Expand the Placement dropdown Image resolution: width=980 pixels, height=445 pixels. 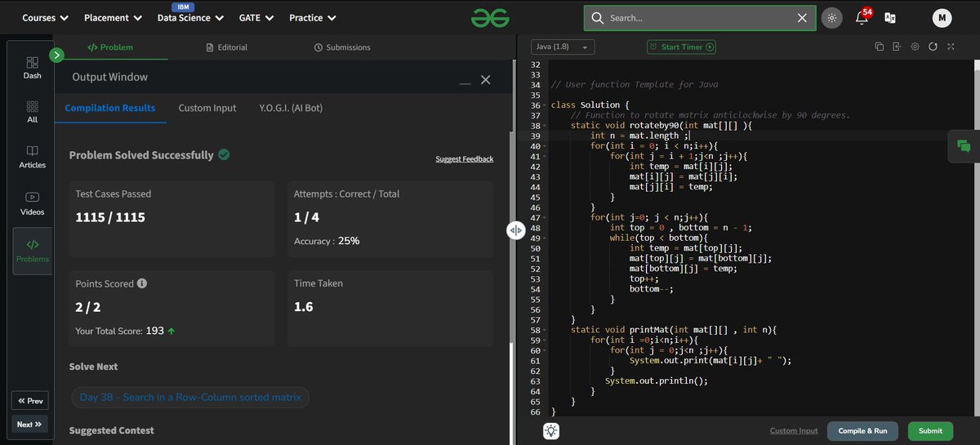(x=113, y=18)
